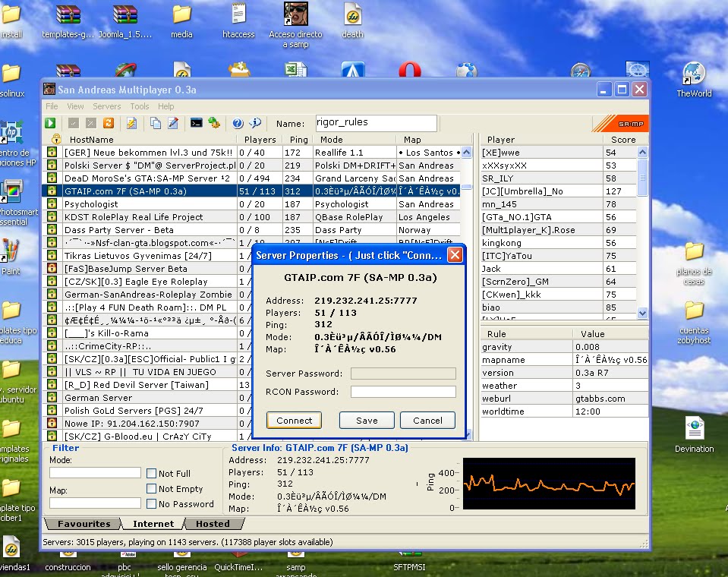This screenshot has width=728, height=577.
Task: Sort player list by Score column header
Action: tap(622, 140)
